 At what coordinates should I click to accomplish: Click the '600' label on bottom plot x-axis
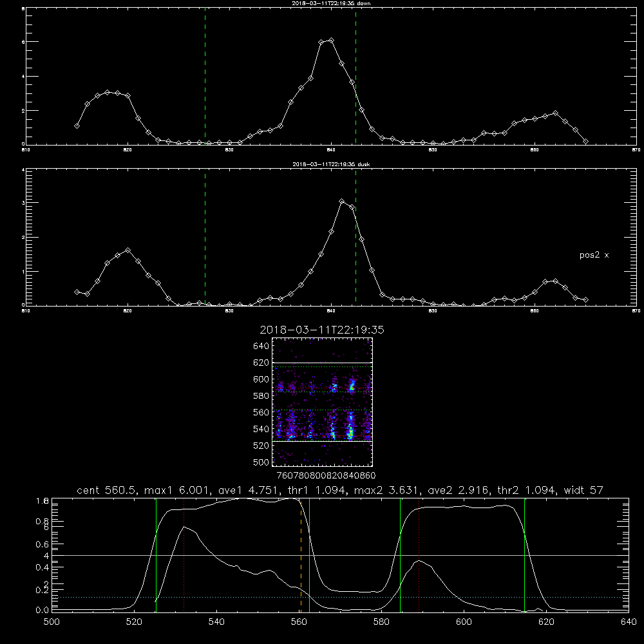[x=464, y=622]
